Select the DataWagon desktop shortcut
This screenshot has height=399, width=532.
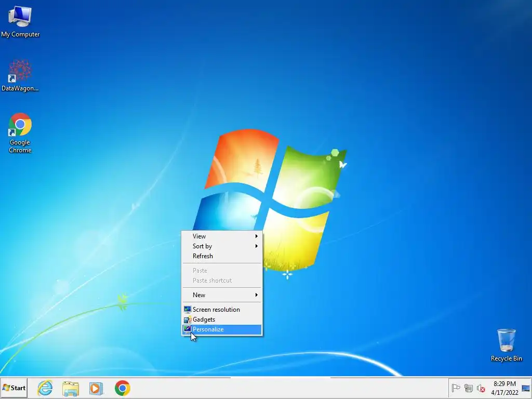coord(20,75)
